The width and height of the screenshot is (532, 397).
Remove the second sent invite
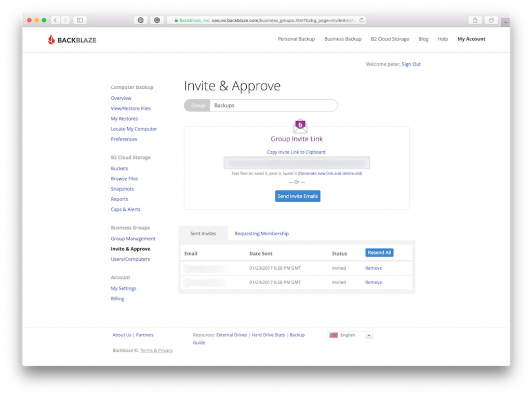[x=373, y=282]
